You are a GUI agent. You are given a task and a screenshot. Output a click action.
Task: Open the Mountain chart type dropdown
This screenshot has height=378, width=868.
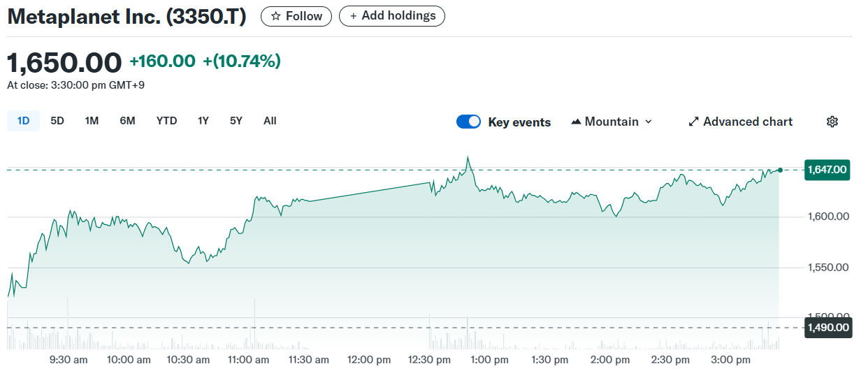[612, 122]
